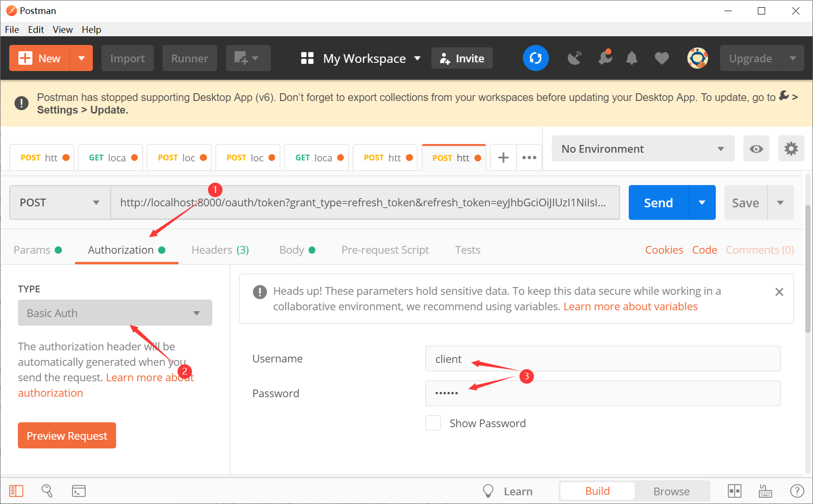Open the help question mark icon
This screenshot has height=504, width=813.
(x=797, y=491)
